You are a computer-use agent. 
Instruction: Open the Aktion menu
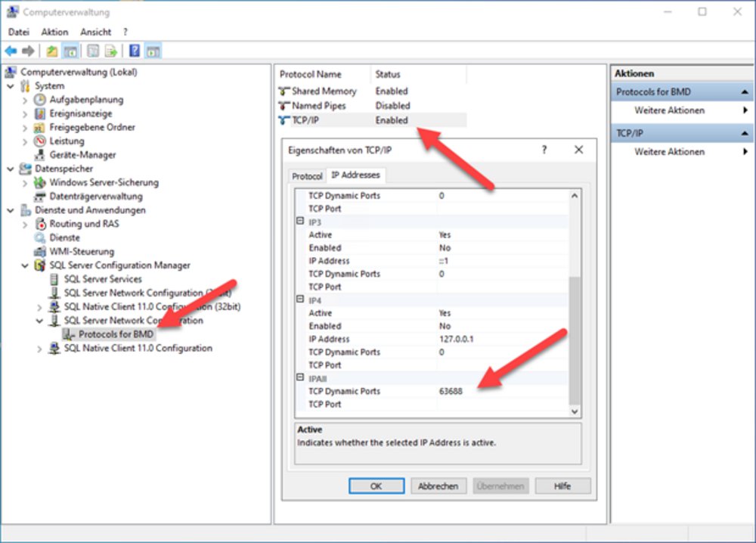(x=54, y=32)
